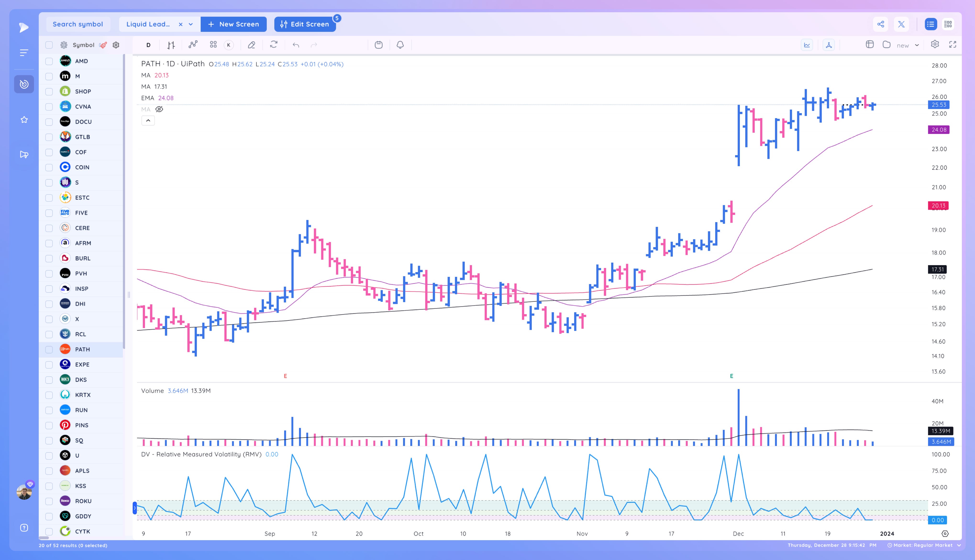Click the Volume indicator label

click(x=152, y=391)
